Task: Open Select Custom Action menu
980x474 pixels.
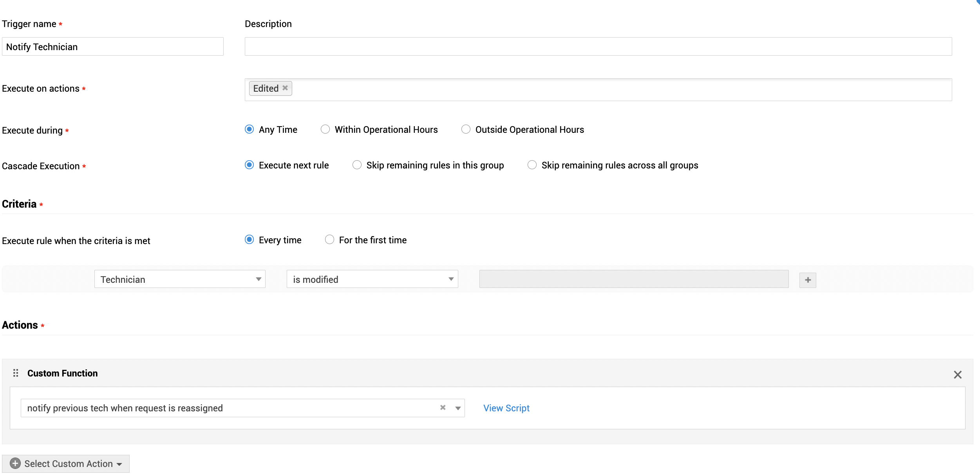Action: click(x=69, y=464)
